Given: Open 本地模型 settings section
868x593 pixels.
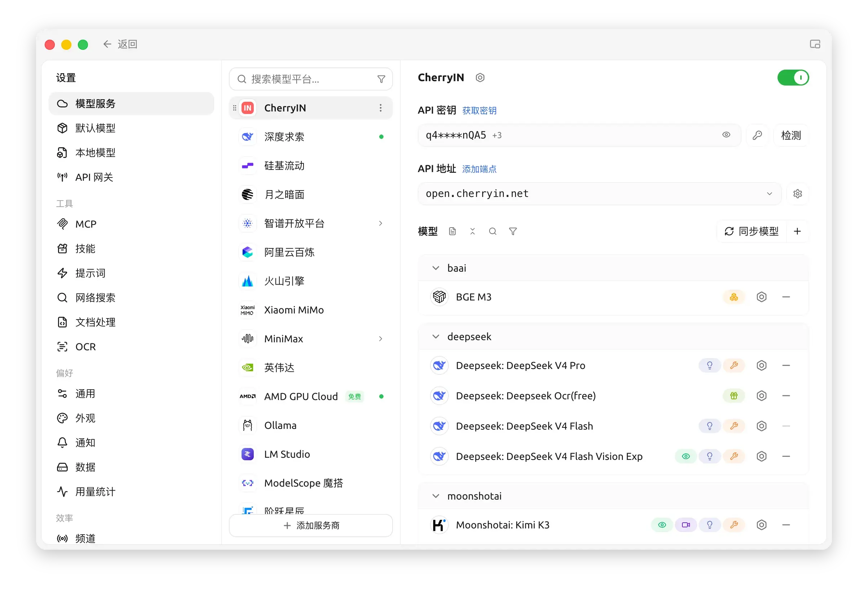Looking at the screenshot, I should pos(132,153).
